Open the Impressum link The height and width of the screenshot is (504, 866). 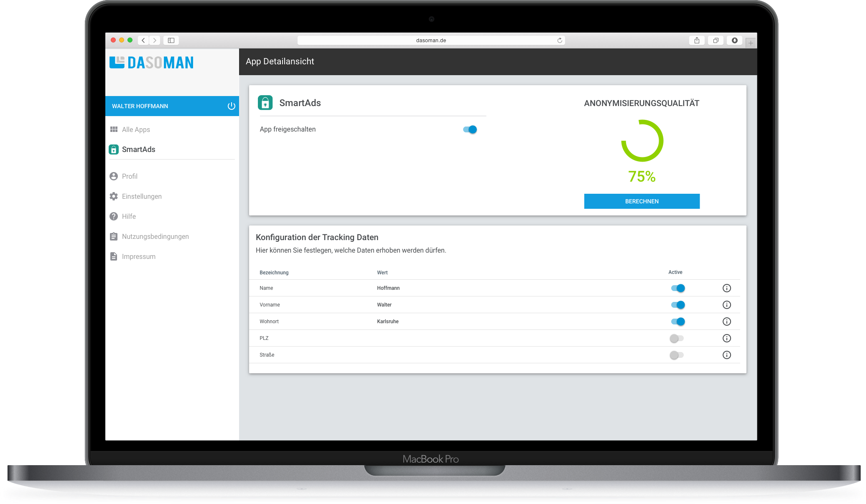(138, 256)
